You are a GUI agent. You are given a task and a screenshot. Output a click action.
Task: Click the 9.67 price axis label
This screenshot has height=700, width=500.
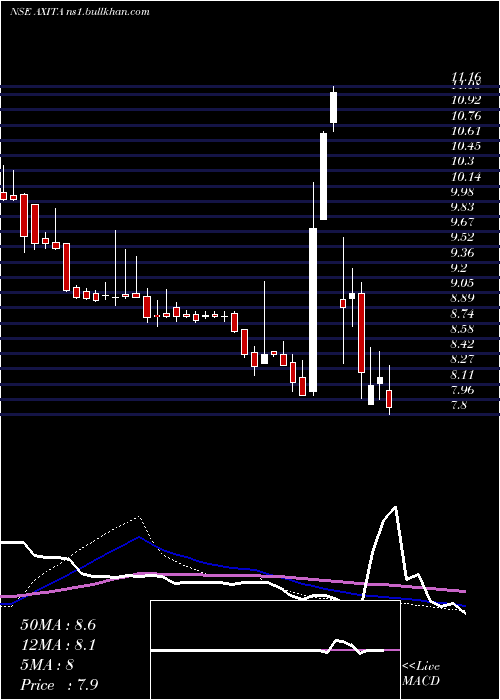(463, 222)
